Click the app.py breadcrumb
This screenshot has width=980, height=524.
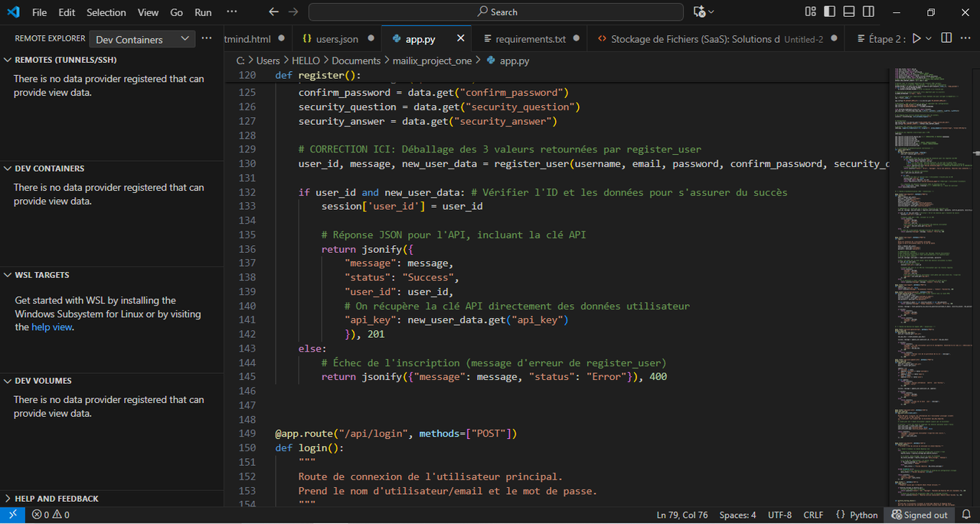pyautogui.click(x=507, y=61)
